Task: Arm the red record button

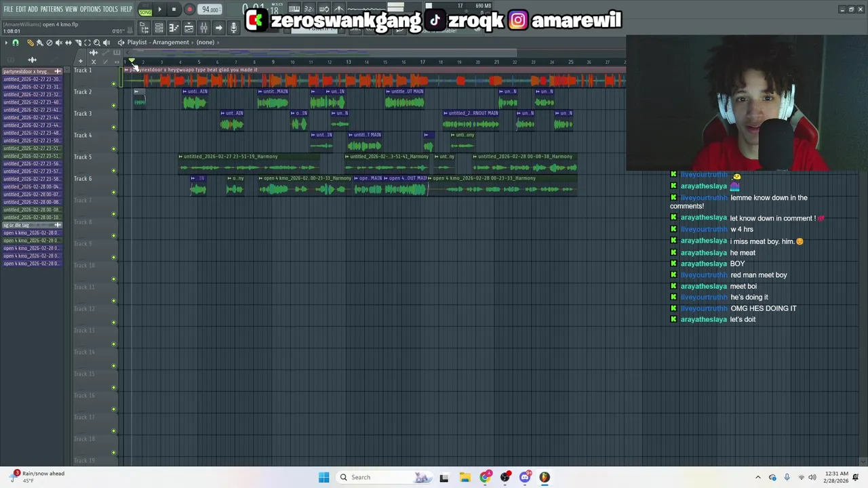Action: [189, 9]
